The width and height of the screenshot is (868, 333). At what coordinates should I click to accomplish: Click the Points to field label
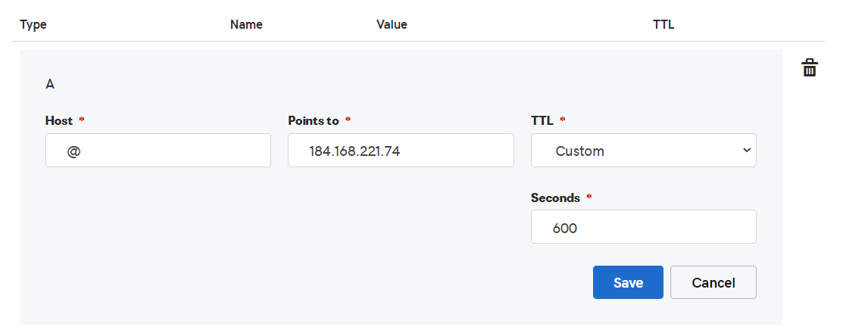(x=314, y=120)
